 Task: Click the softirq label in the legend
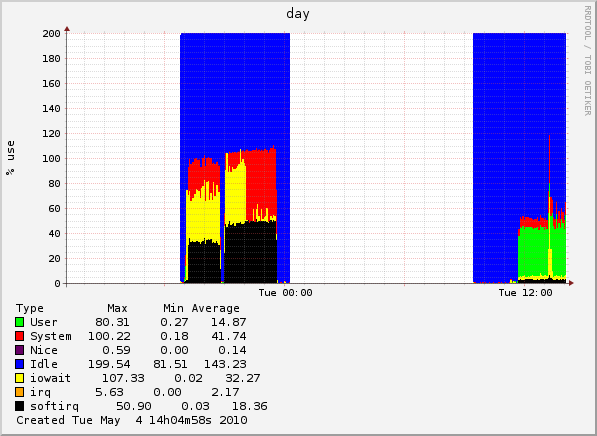[54, 406]
